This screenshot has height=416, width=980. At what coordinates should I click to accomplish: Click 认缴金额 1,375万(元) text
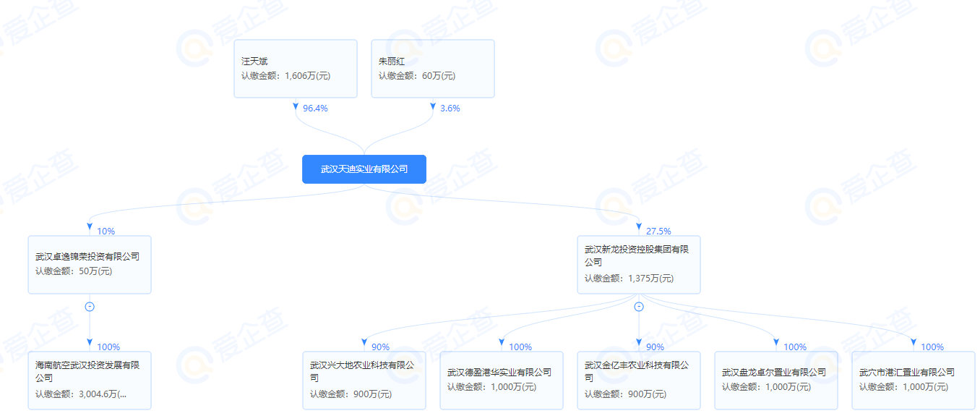(x=629, y=279)
